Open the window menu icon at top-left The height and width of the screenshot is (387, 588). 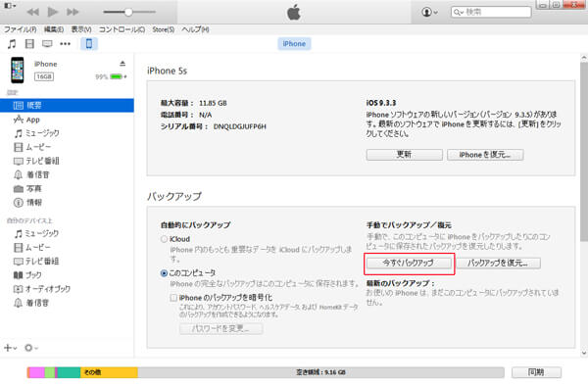pos(10,6)
